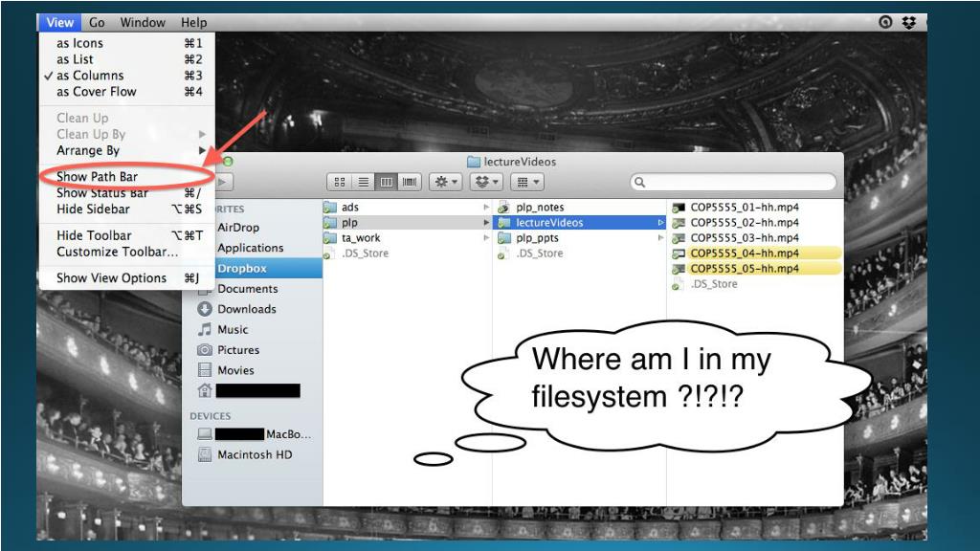Select Cover Flow view toolbar button
This screenshot has height=551, width=980.
click(410, 182)
